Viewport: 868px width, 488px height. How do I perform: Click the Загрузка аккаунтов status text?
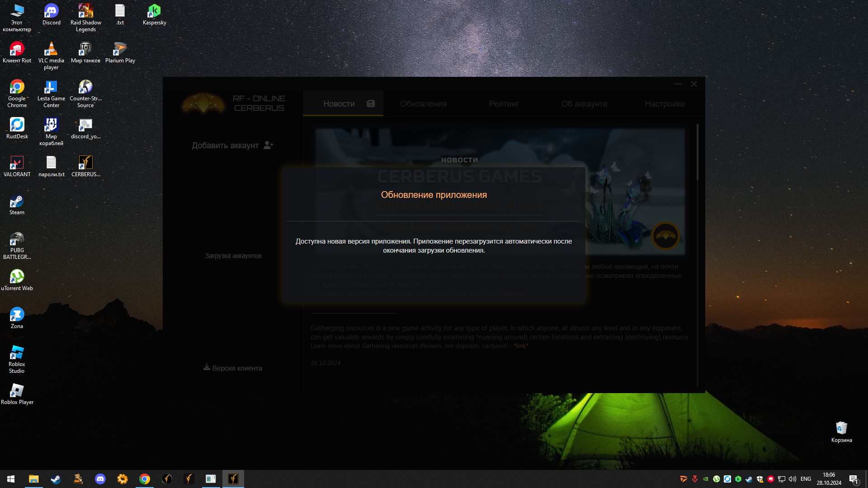233,256
